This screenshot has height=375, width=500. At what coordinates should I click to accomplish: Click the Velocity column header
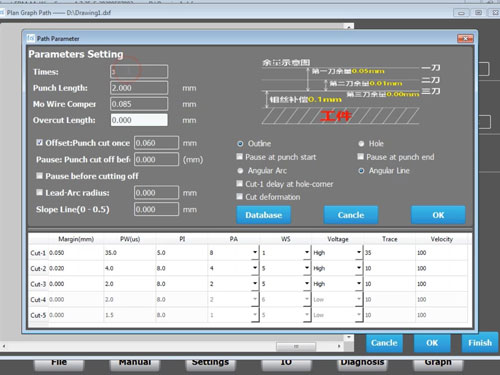tap(442, 239)
